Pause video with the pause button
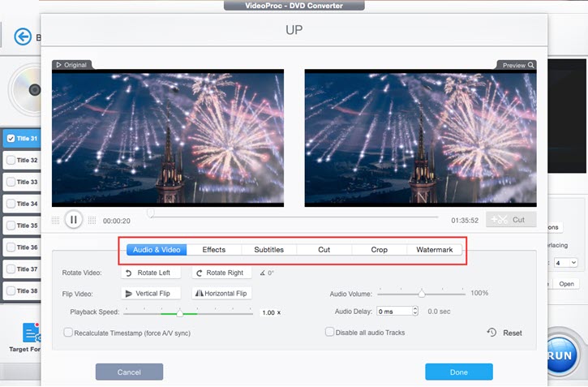The width and height of the screenshot is (588, 387). (x=74, y=220)
